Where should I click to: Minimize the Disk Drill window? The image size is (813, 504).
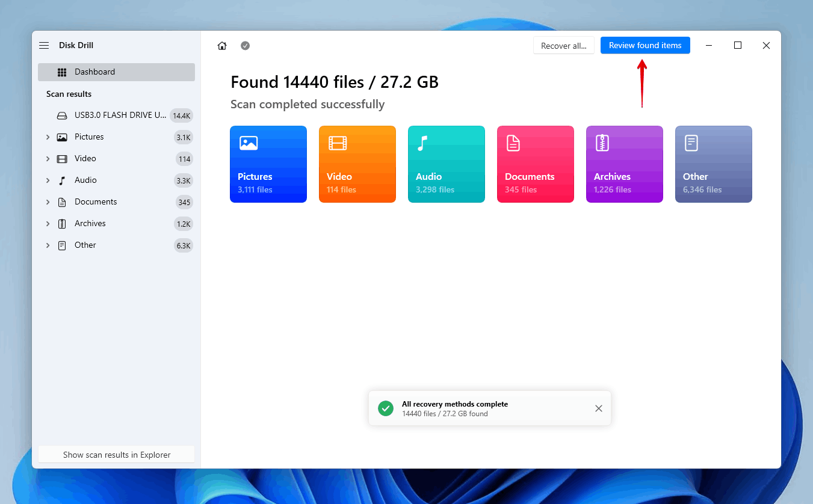709,46
